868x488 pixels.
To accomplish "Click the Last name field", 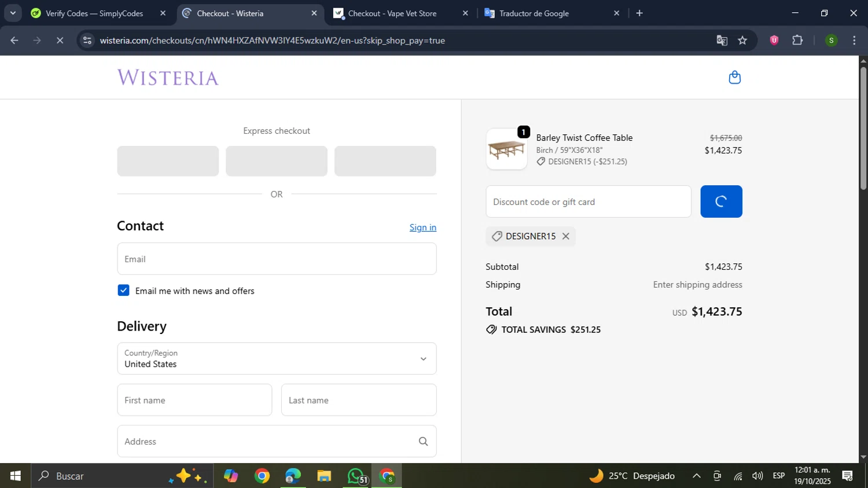I will [x=359, y=400].
